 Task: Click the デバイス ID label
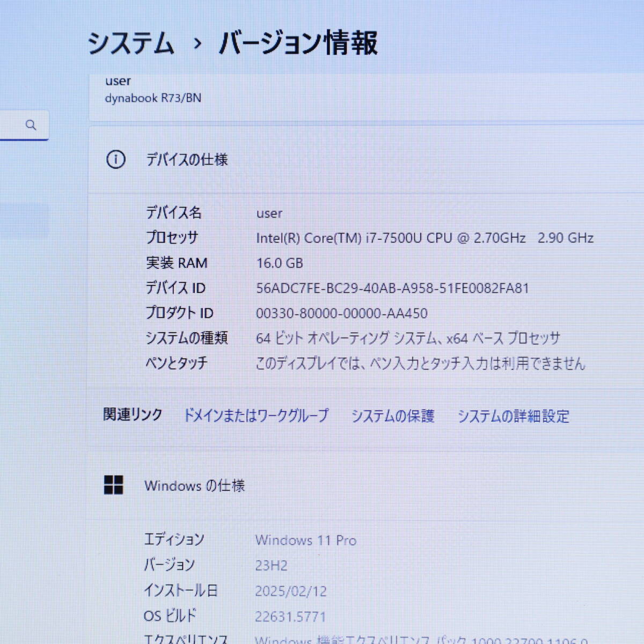[176, 288]
